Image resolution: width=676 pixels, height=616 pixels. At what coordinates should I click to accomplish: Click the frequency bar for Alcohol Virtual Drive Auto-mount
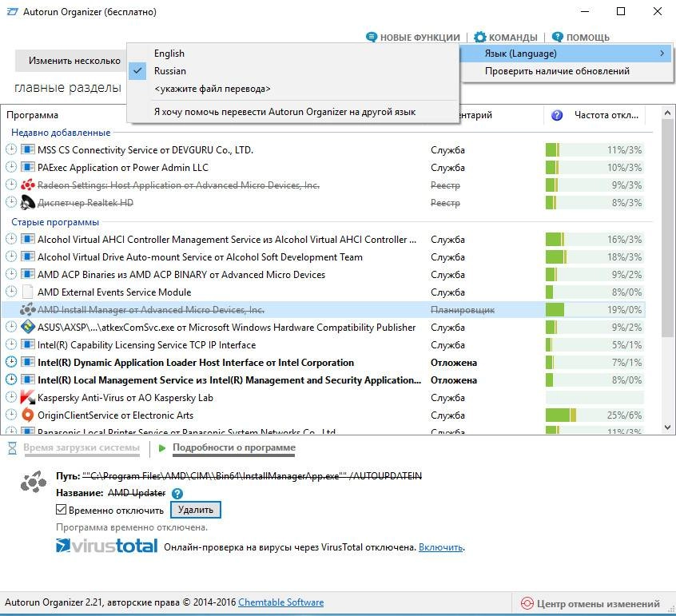pos(594,257)
